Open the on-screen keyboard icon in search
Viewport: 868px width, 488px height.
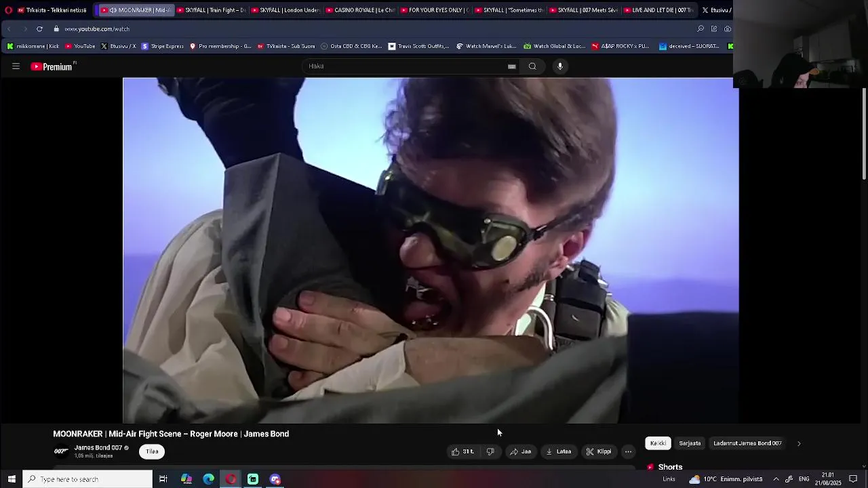512,66
